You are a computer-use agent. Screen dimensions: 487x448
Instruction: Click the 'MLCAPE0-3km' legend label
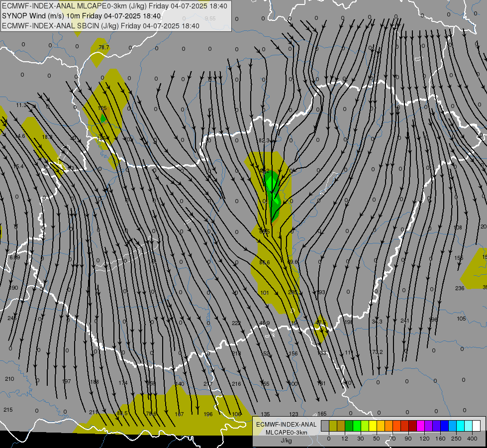286,433
